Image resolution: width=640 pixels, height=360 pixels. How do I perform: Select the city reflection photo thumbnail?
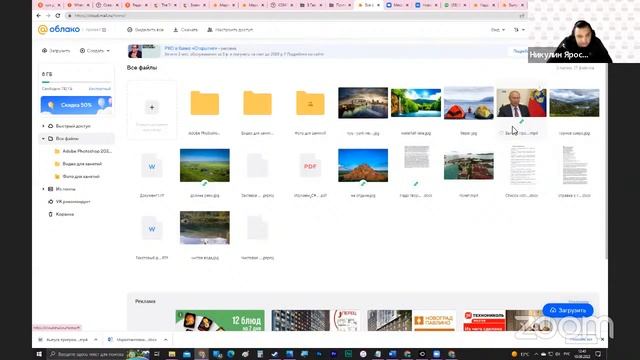coord(363,103)
